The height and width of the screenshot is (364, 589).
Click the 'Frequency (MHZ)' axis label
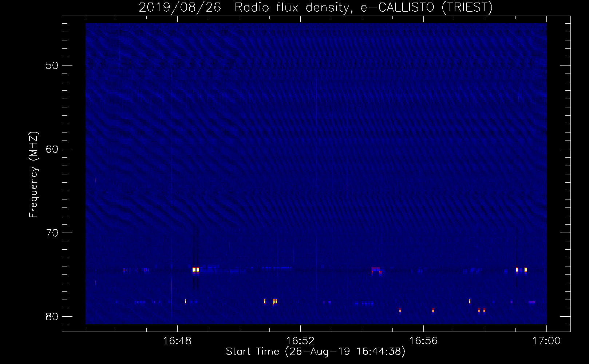(x=33, y=175)
